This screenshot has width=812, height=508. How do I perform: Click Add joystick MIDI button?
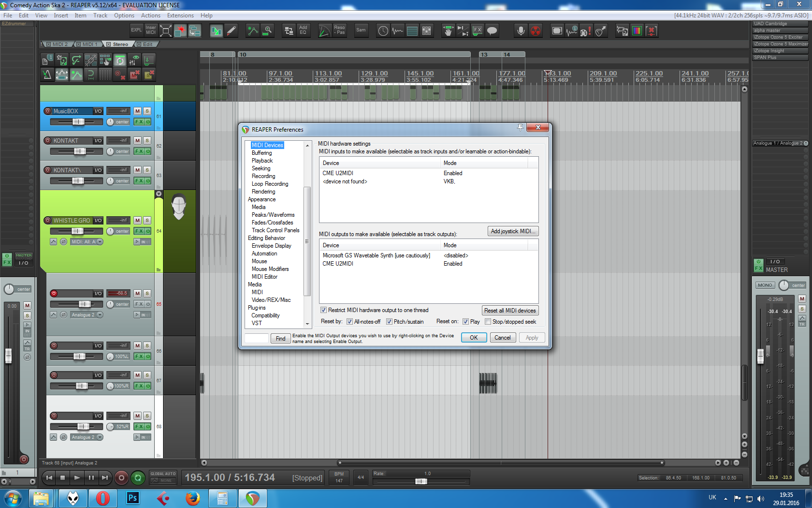513,231
